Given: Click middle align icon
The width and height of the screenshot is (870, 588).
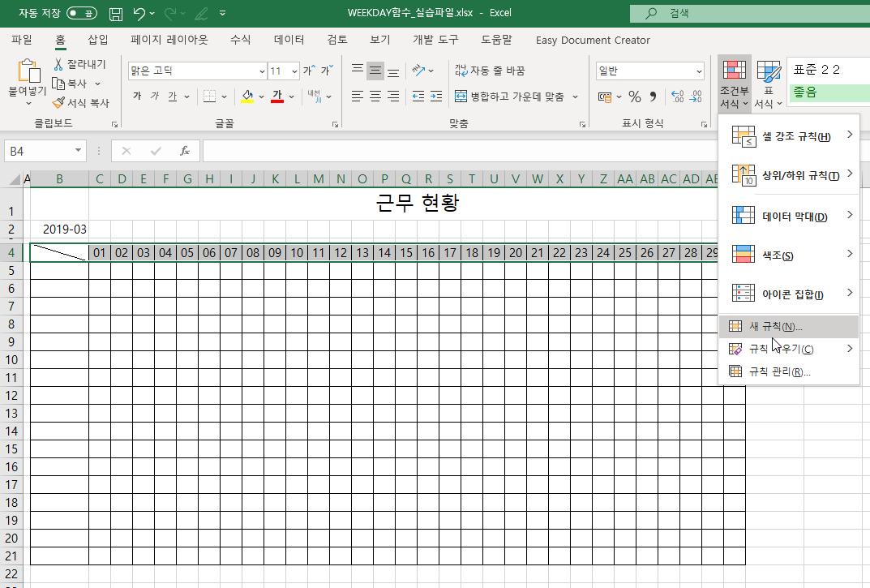Looking at the screenshot, I should 375,71.
